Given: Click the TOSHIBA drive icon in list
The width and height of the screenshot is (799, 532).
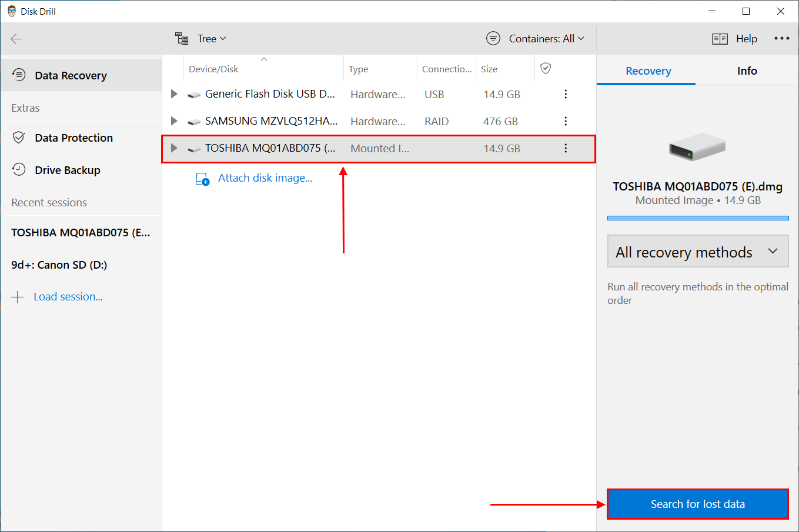Looking at the screenshot, I should [x=194, y=149].
